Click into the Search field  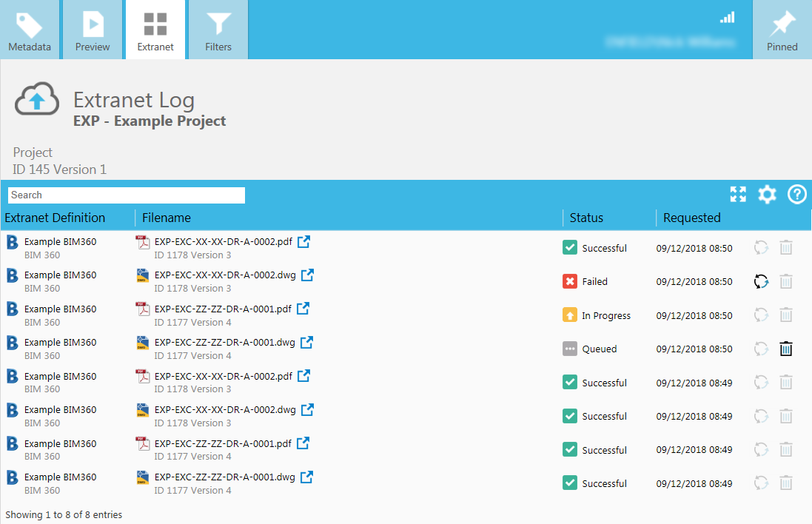point(127,195)
